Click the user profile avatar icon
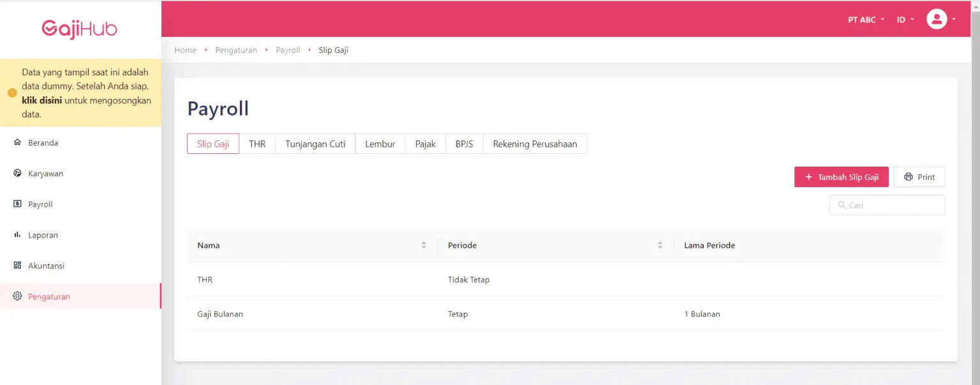The image size is (980, 385). 936,19
